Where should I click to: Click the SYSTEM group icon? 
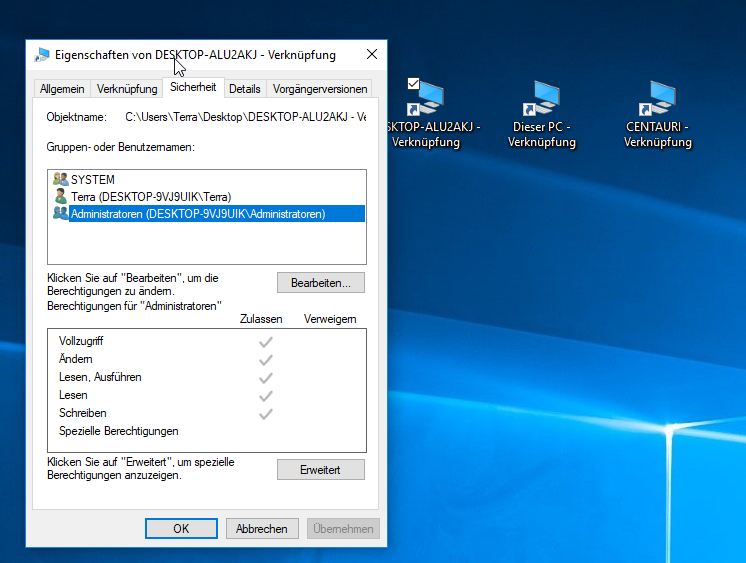point(60,179)
